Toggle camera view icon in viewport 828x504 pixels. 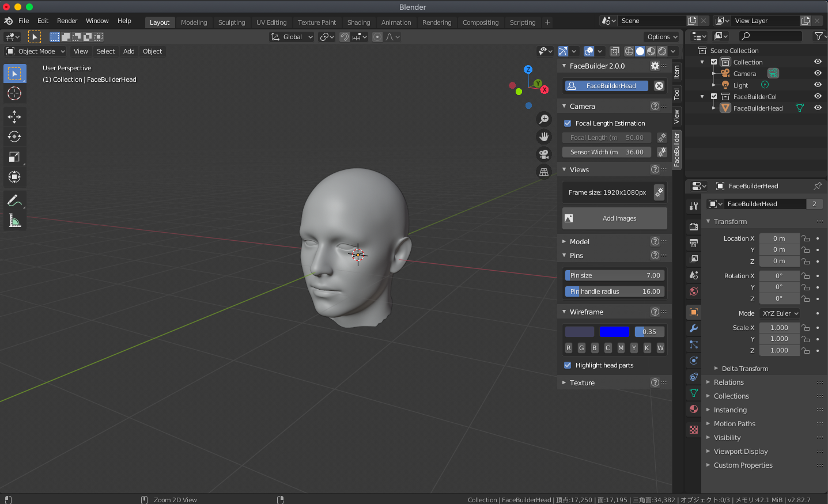[543, 154]
